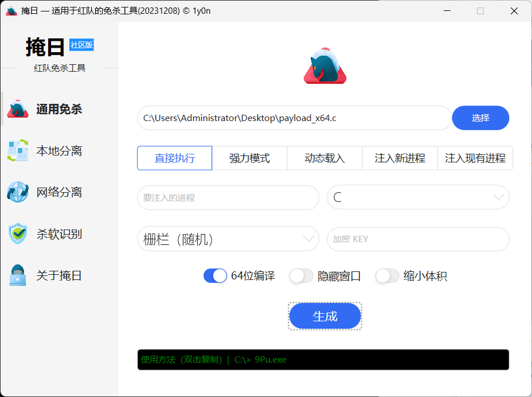Click the 选择 file browse button
Image resolution: width=532 pixels, height=397 pixels.
(480, 118)
